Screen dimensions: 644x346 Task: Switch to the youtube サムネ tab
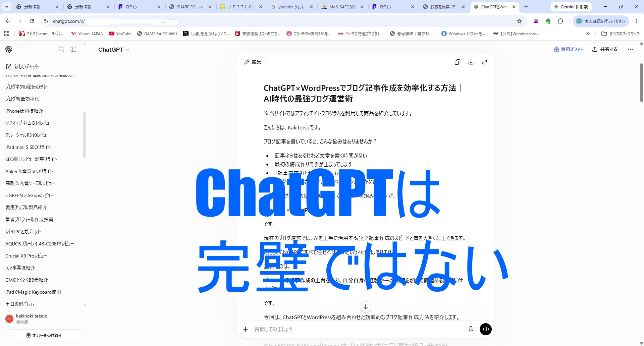point(291,7)
